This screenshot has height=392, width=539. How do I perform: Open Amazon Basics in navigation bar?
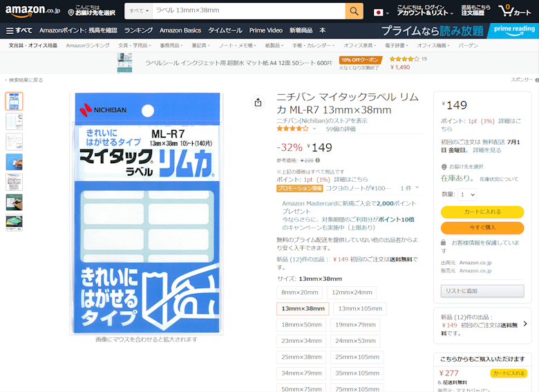click(x=180, y=30)
